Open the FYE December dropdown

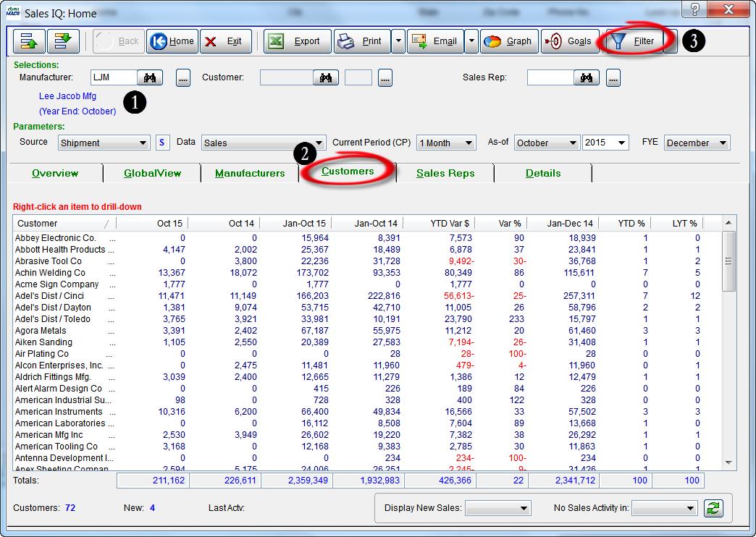point(697,143)
